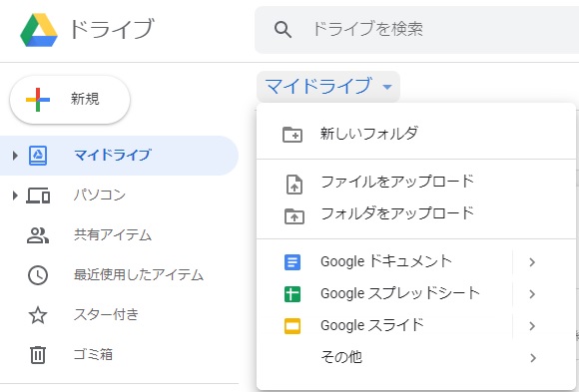Expand the パソコン tree in sidebar

pos(15,196)
